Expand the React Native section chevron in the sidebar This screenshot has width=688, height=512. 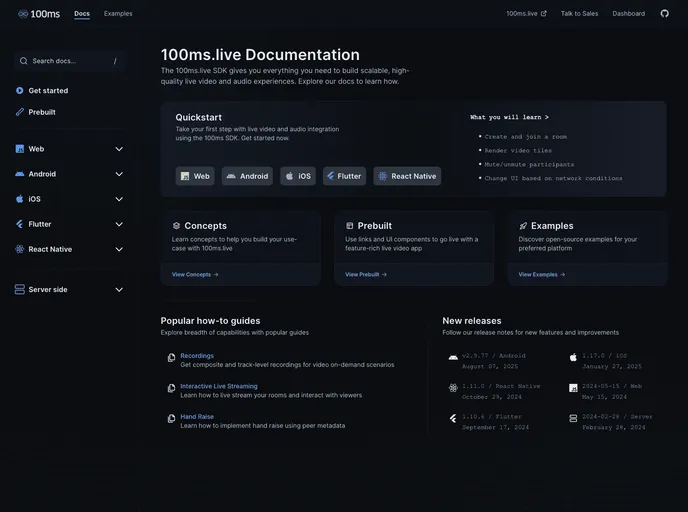119,249
